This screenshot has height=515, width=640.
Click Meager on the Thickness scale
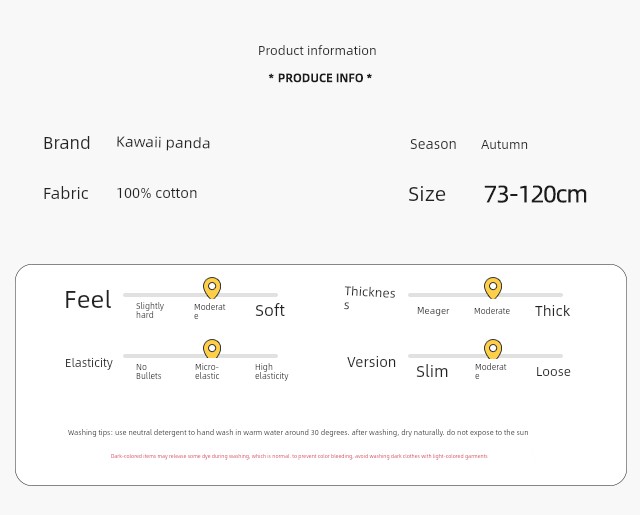(x=433, y=311)
